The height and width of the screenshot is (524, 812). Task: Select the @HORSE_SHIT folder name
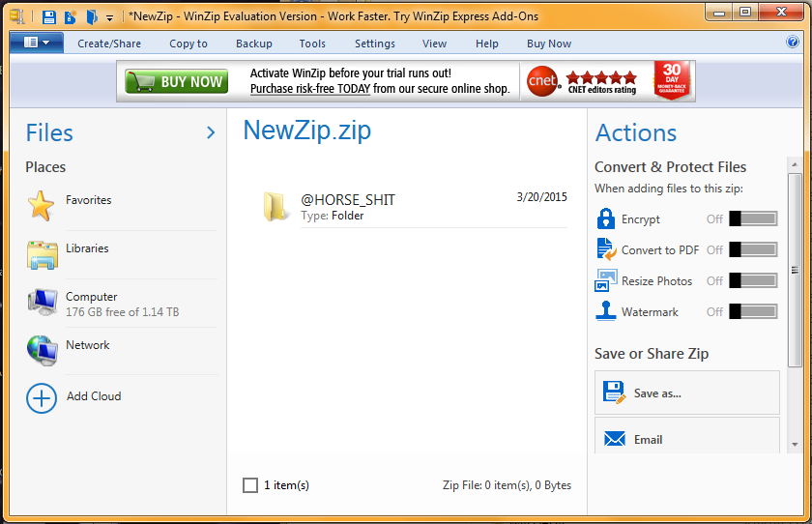tap(348, 200)
